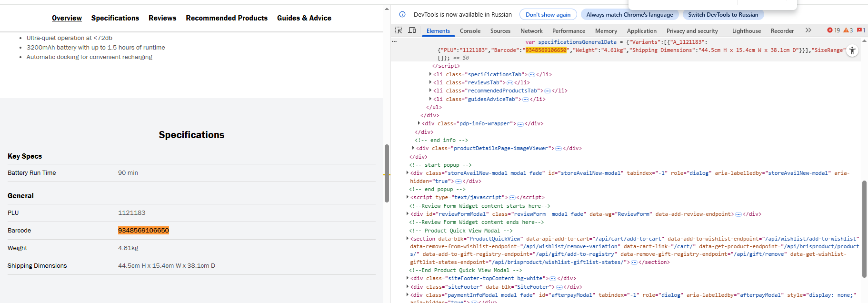This screenshot has width=868, height=303.
Task: Expand the ProductQuickView section node
Action: coord(407,238)
